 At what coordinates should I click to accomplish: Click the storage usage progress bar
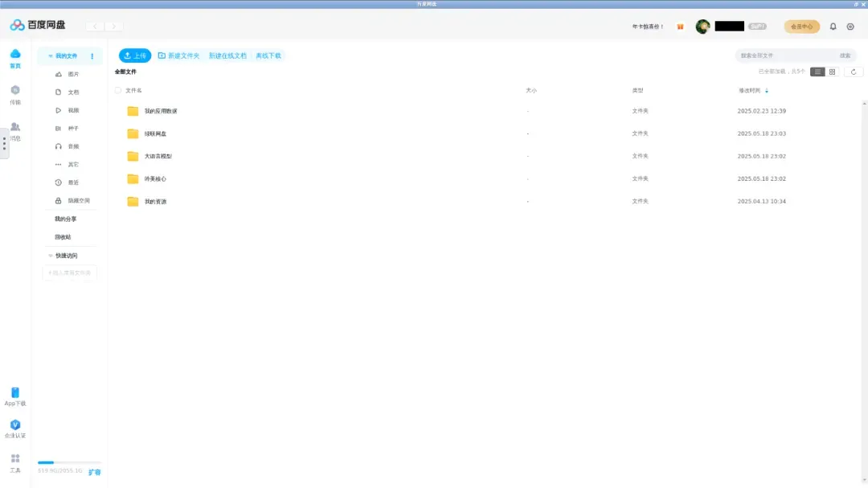tap(69, 462)
